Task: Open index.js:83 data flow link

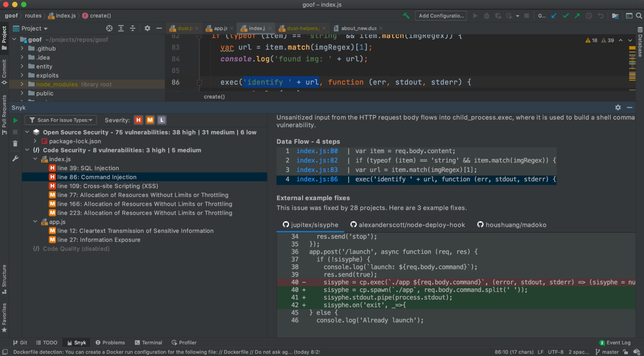Action: 317,170
